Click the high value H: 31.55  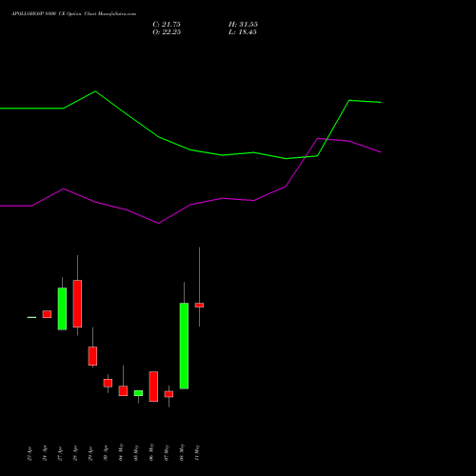pos(243,25)
